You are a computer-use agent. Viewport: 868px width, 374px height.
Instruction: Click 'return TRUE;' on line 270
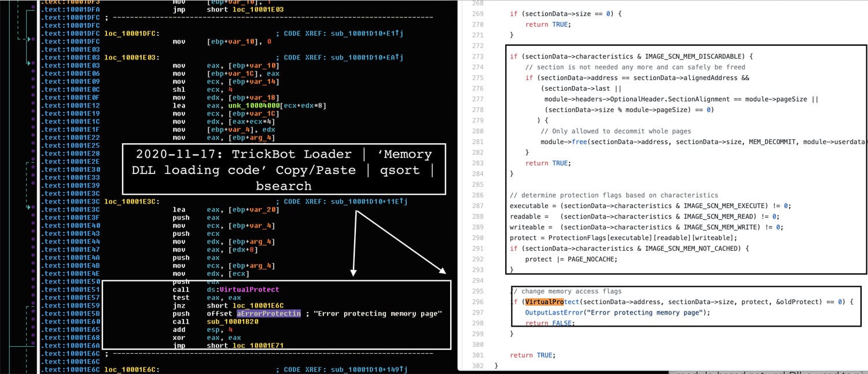click(x=547, y=24)
